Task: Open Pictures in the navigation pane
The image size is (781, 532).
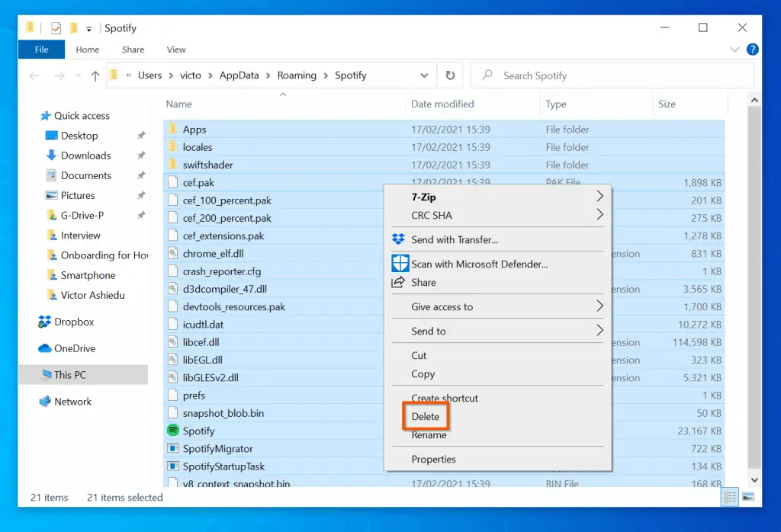Action: tap(77, 196)
